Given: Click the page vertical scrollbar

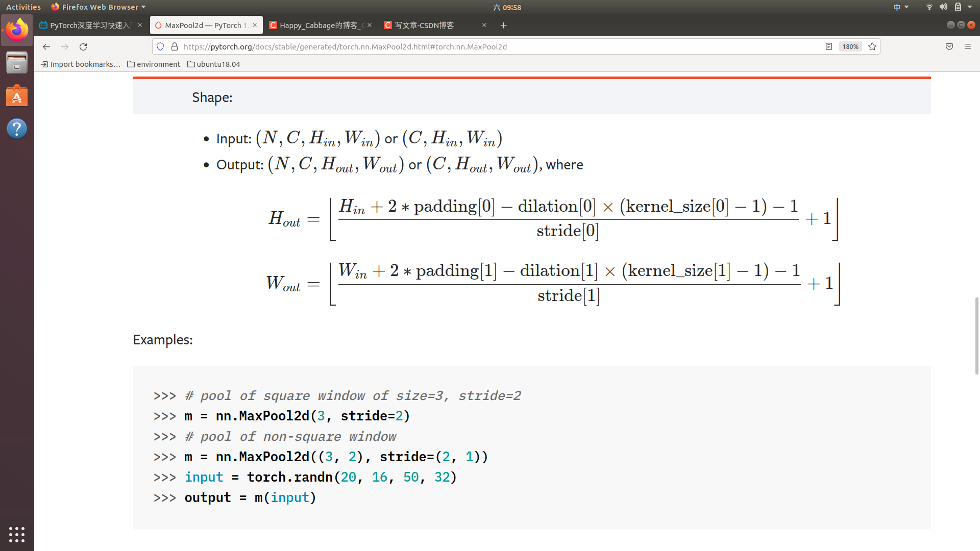Looking at the screenshot, I should point(977,336).
